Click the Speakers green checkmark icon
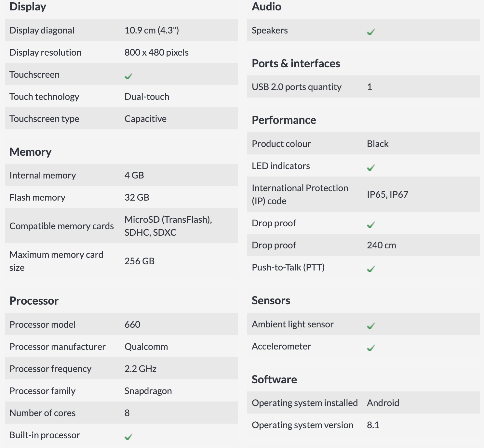 click(x=371, y=32)
